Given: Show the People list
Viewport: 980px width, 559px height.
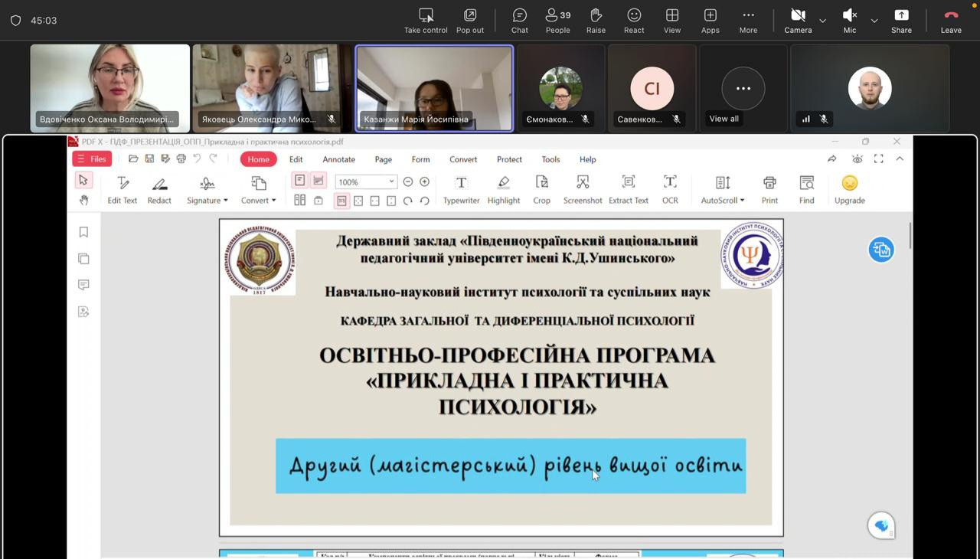Looking at the screenshot, I should click(x=558, y=21).
